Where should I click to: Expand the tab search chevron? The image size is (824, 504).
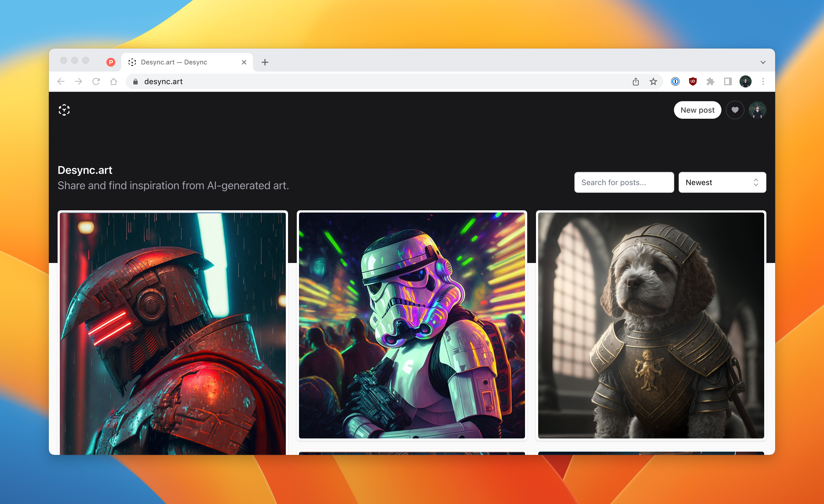point(763,62)
